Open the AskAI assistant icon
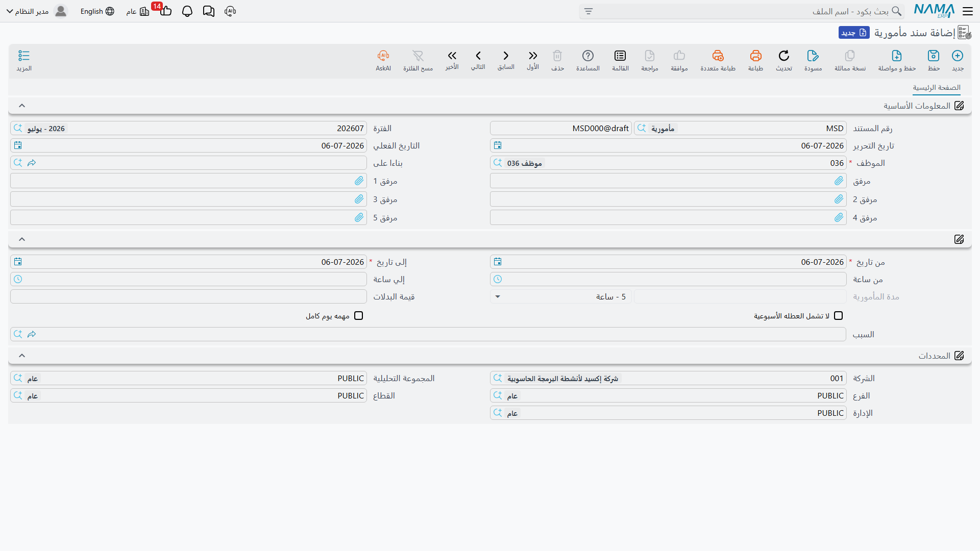Screen dimensions: 980x551 tap(383, 56)
